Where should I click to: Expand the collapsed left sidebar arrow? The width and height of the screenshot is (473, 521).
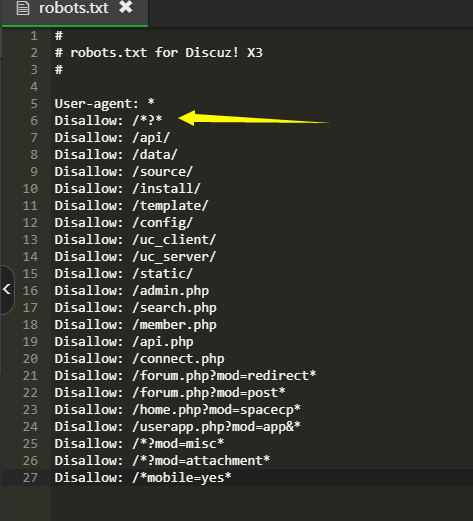pyautogui.click(x=7, y=289)
